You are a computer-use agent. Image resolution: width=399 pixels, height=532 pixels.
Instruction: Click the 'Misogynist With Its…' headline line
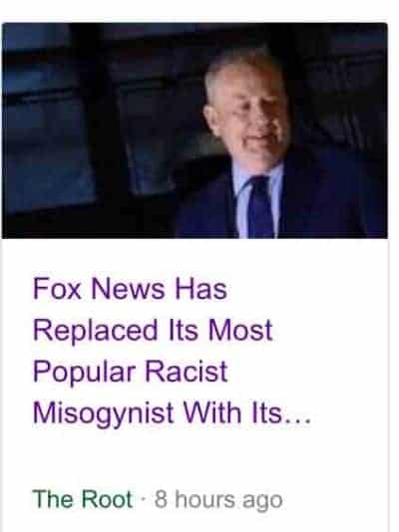pyautogui.click(x=172, y=413)
